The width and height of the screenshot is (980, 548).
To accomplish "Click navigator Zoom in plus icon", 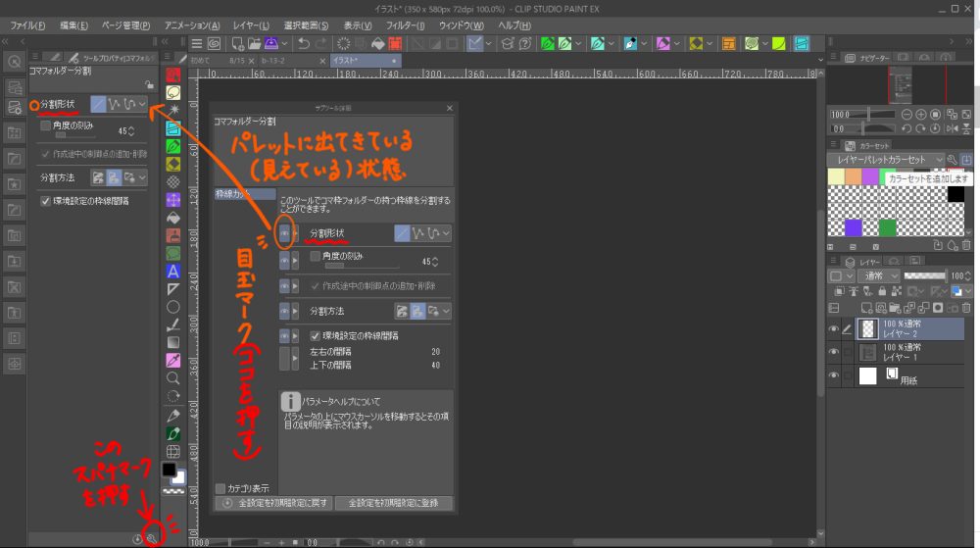I will click(921, 115).
